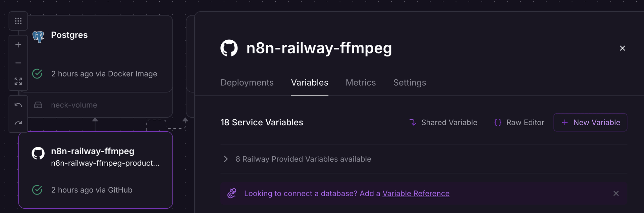Click the undo arrow icon

(18, 105)
